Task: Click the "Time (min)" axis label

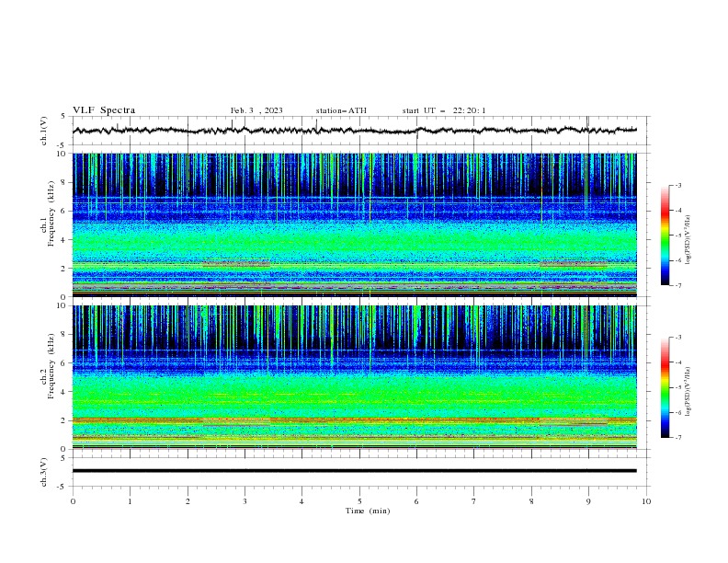Action: pos(368,511)
